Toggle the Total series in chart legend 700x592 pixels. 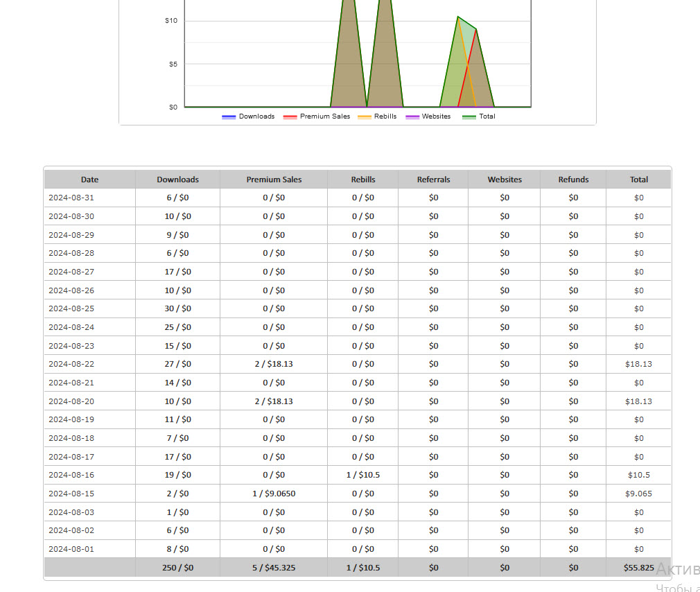click(x=479, y=116)
